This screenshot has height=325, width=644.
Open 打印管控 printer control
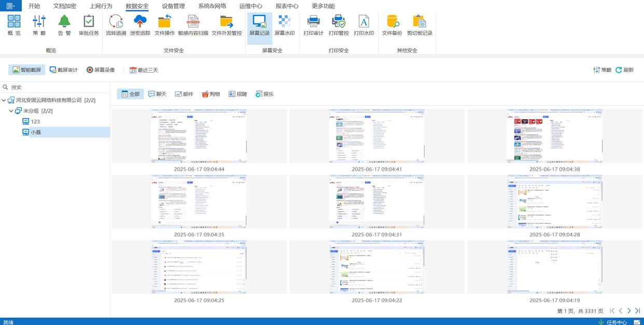pyautogui.click(x=339, y=25)
